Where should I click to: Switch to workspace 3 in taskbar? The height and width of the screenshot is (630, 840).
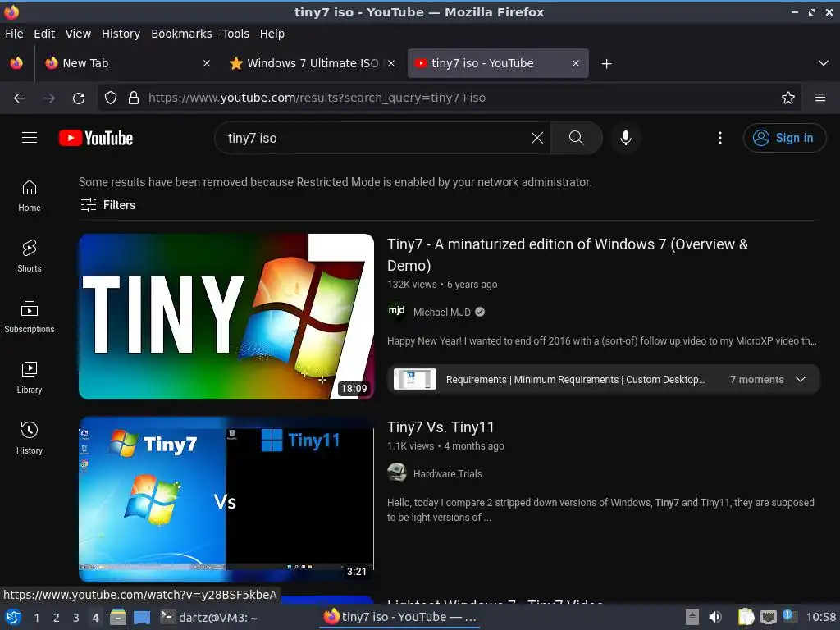coord(76,617)
